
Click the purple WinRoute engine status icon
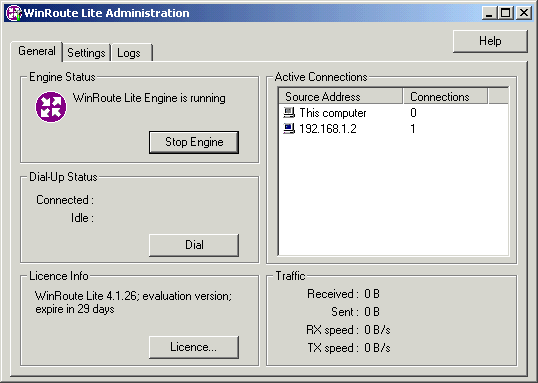tap(51, 107)
